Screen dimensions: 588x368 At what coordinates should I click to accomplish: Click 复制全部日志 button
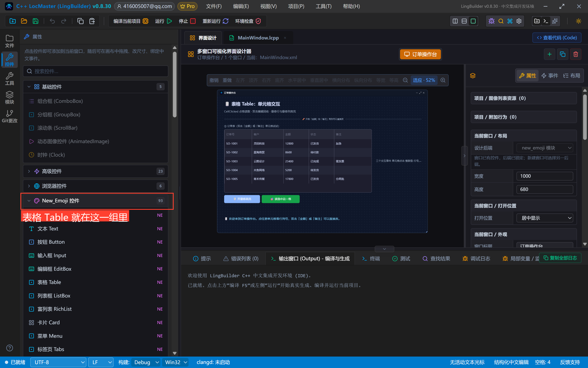pyautogui.click(x=560, y=258)
